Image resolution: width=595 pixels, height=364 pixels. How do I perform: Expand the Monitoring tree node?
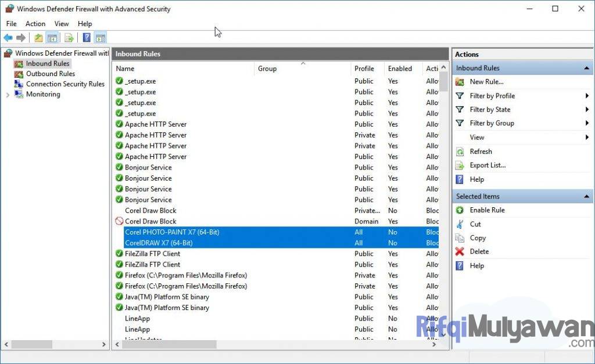click(x=9, y=94)
